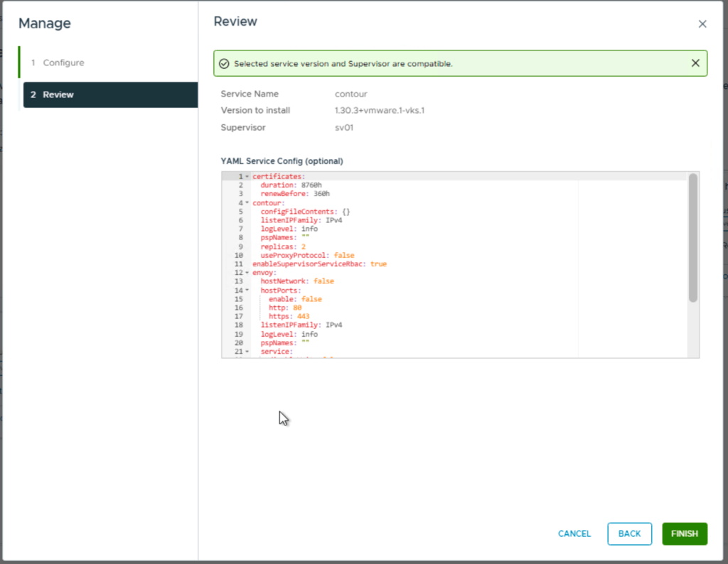Collapse the certificates section fold arrow
The image size is (728, 564).
[x=247, y=177]
